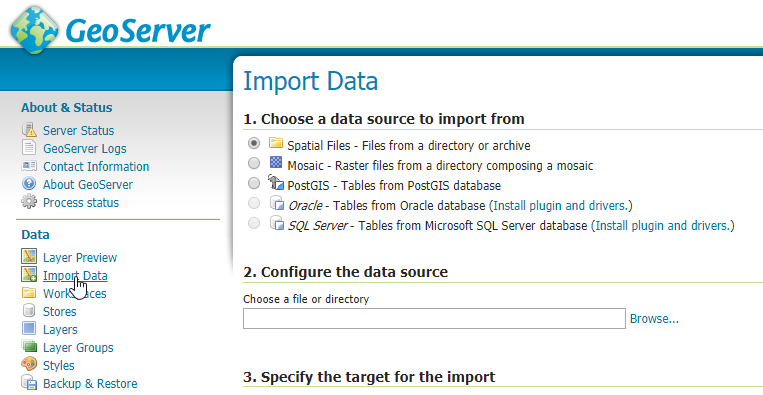The width and height of the screenshot is (763, 395).
Task: Click the file or directory text field
Action: tap(434, 318)
